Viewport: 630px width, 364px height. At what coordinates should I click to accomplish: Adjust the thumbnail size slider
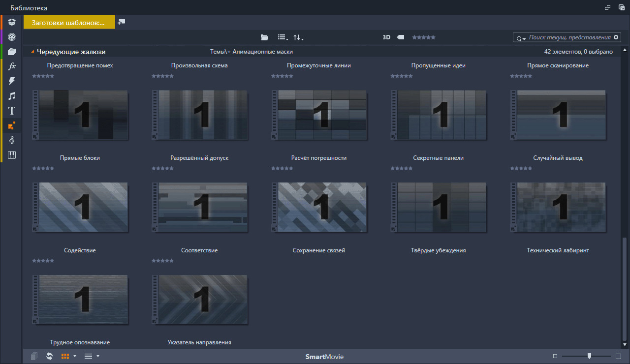point(589,356)
